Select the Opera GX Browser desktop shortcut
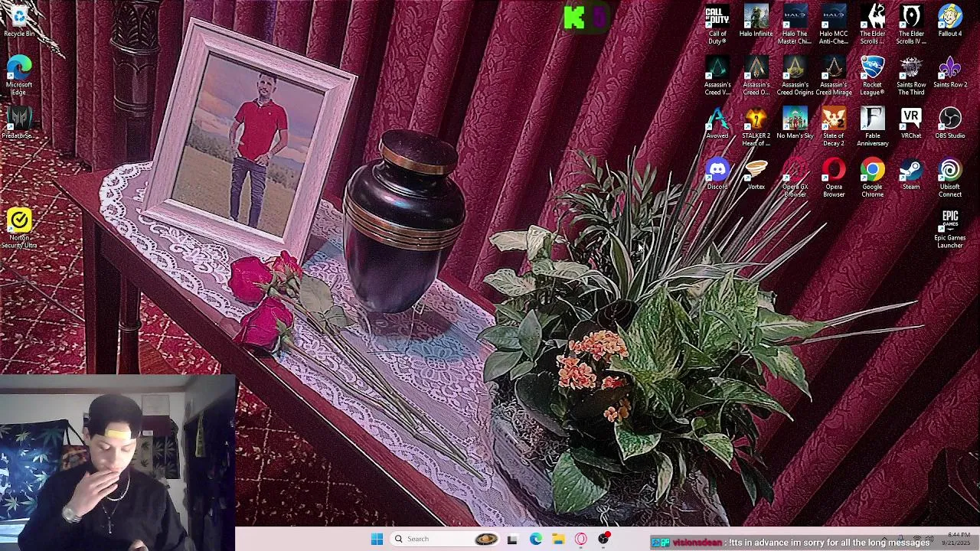Image resolution: width=980 pixels, height=551 pixels. point(795,178)
